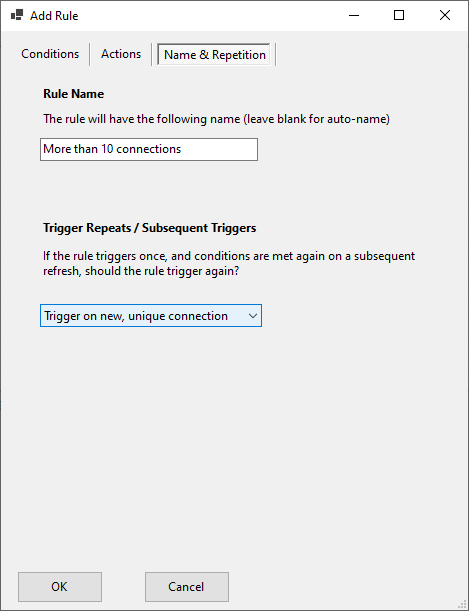The image size is (469, 611).
Task: Confirm the rule with OK
Action: [60, 587]
